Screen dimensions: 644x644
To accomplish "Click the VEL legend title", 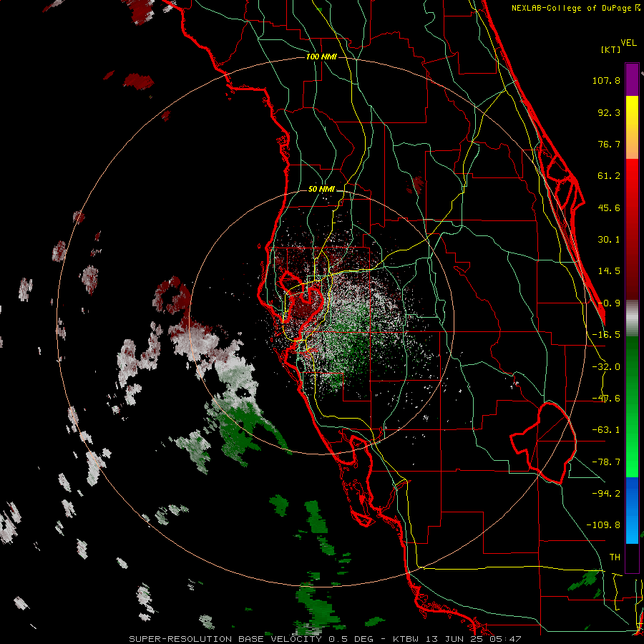I will (628, 43).
